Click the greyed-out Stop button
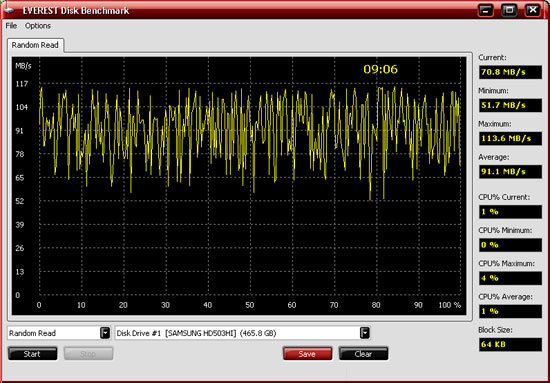 pyautogui.click(x=88, y=354)
